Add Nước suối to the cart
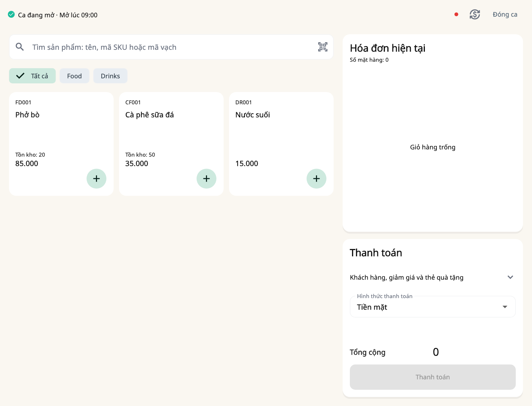Image resolution: width=532 pixels, height=406 pixels. click(x=316, y=179)
